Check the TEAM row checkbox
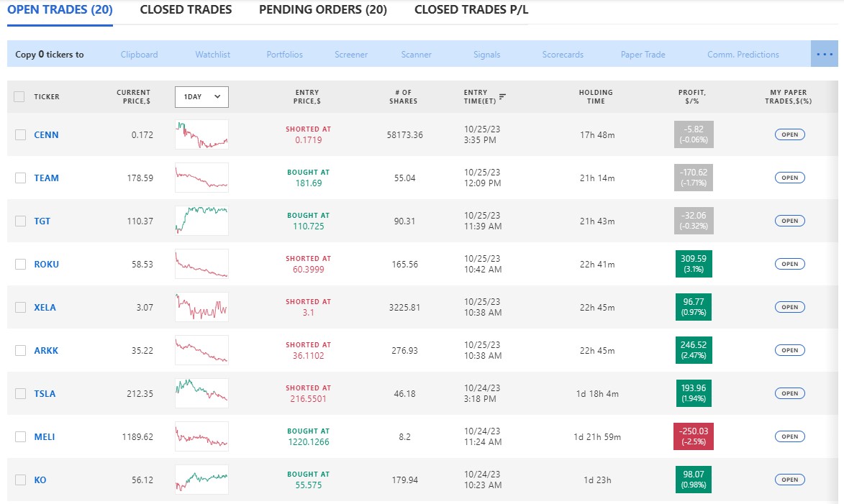 pos(20,178)
